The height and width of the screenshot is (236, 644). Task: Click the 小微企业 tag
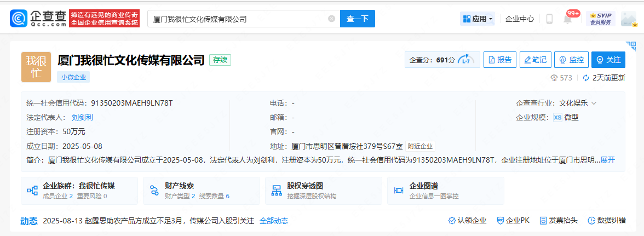point(73,77)
